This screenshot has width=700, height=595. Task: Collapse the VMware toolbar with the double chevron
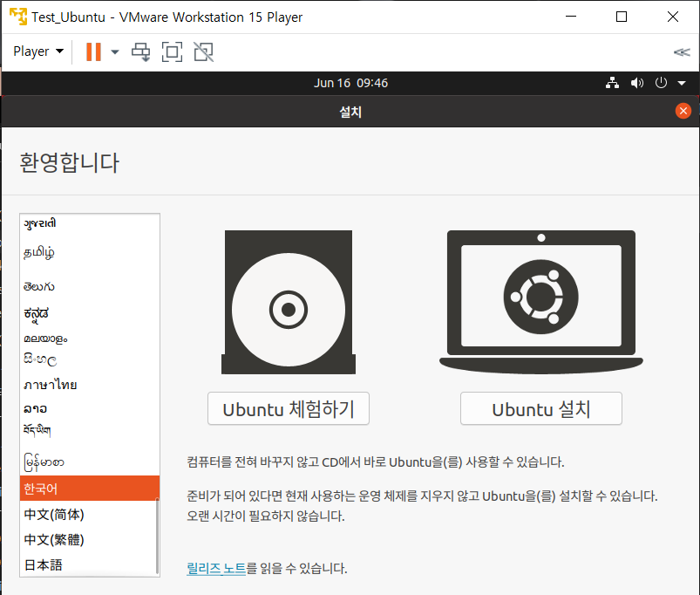tap(681, 52)
